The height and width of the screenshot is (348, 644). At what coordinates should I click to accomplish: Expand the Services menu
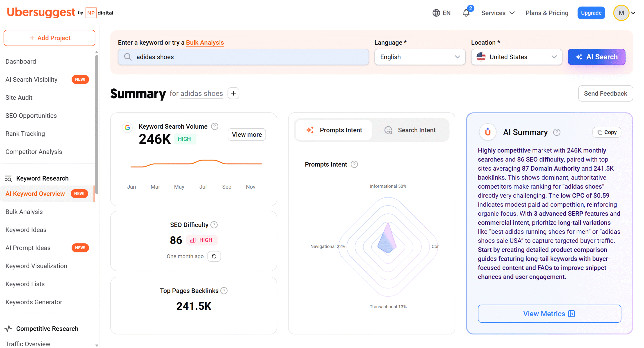[498, 13]
